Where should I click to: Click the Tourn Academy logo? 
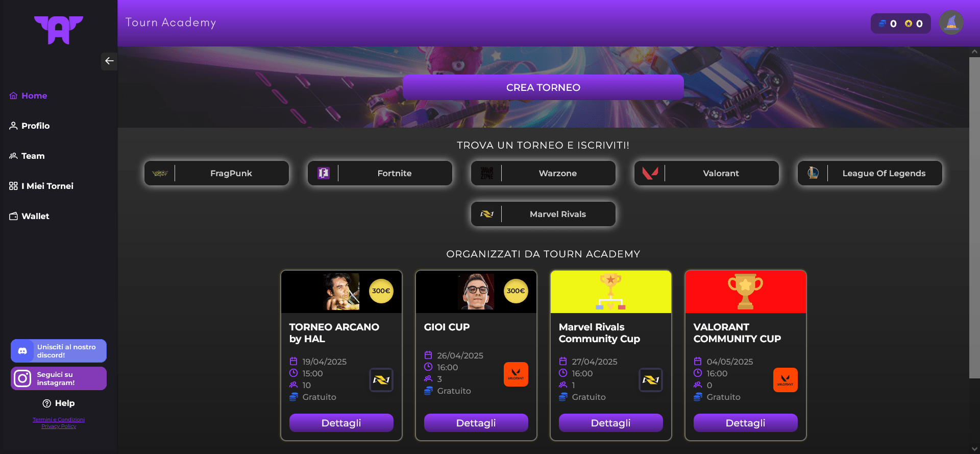pos(59,30)
